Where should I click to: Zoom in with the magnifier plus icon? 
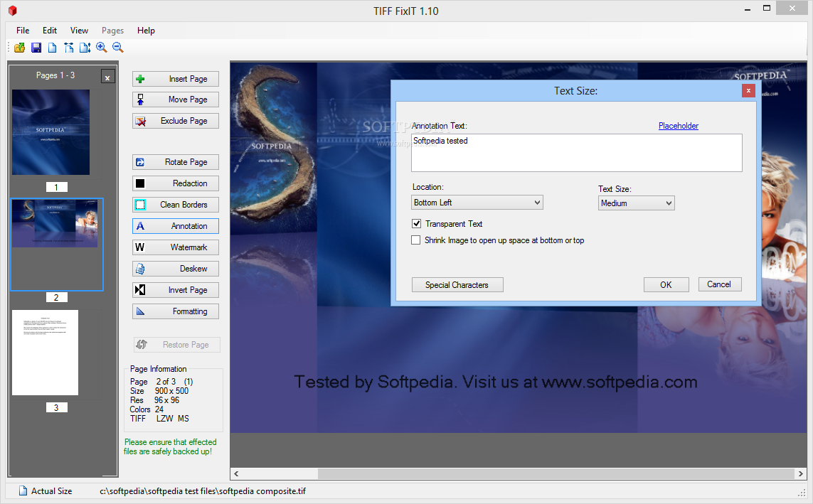point(102,48)
